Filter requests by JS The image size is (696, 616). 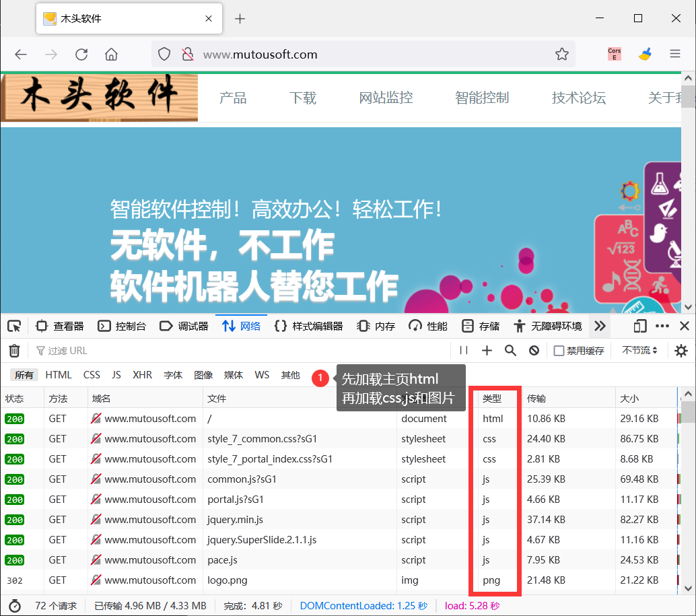(x=116, y=375)
